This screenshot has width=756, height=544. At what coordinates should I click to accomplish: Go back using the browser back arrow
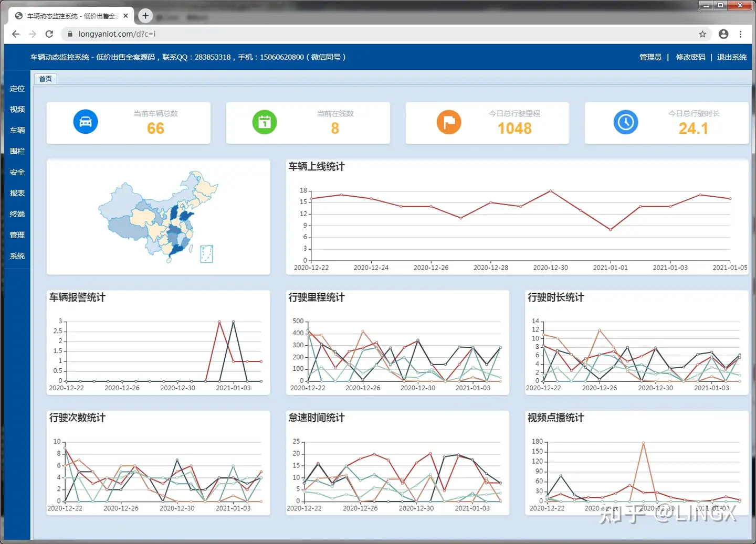(x=16, y=34)
